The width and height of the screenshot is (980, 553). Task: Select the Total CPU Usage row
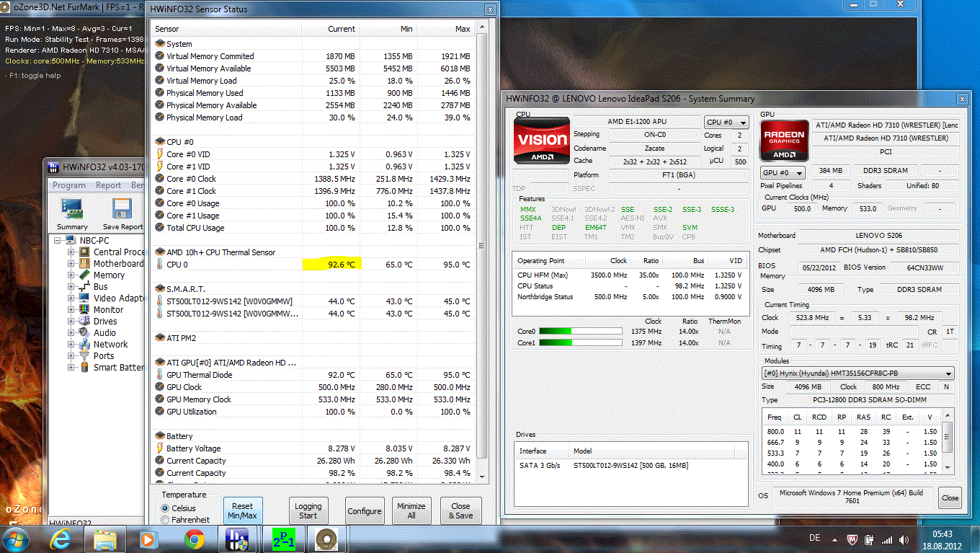(314, 228)
